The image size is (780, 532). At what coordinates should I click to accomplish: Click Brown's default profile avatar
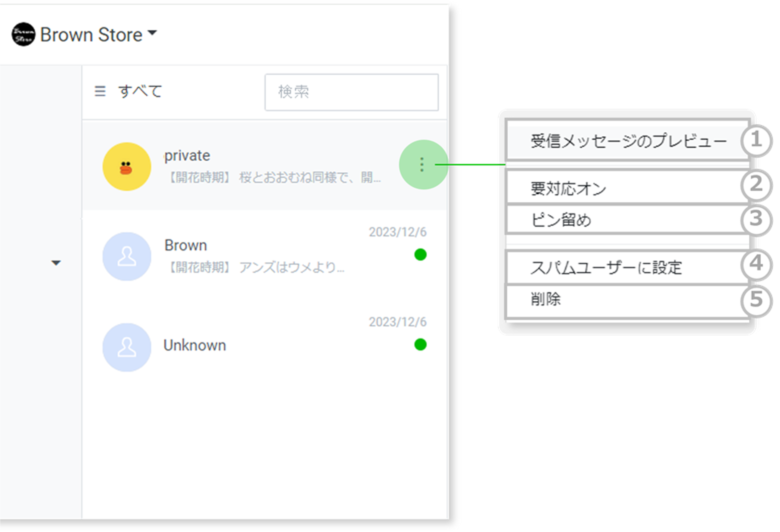(x=127, y=256)
